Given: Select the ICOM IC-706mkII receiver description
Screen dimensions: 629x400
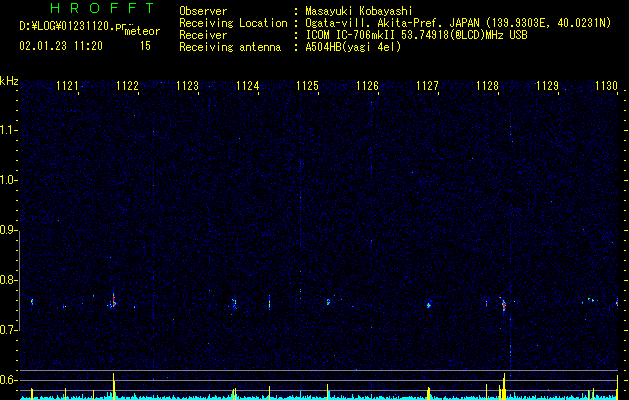Looking at the screenshot, I should 416,35.
